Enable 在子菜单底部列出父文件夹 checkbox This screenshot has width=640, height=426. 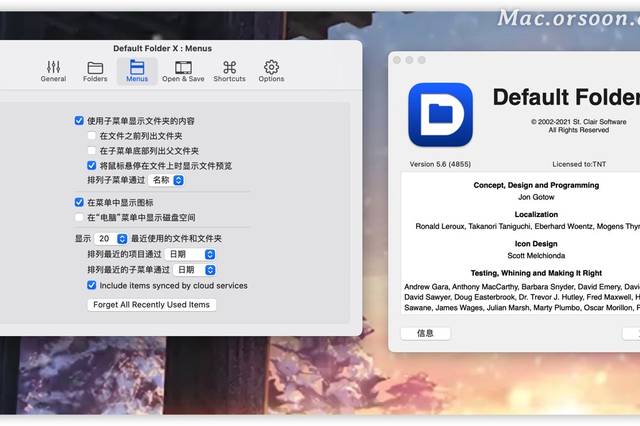92,151
